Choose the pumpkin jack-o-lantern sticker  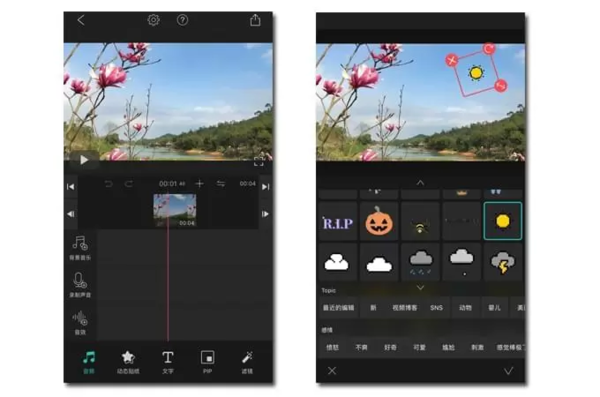pos(379,221)
